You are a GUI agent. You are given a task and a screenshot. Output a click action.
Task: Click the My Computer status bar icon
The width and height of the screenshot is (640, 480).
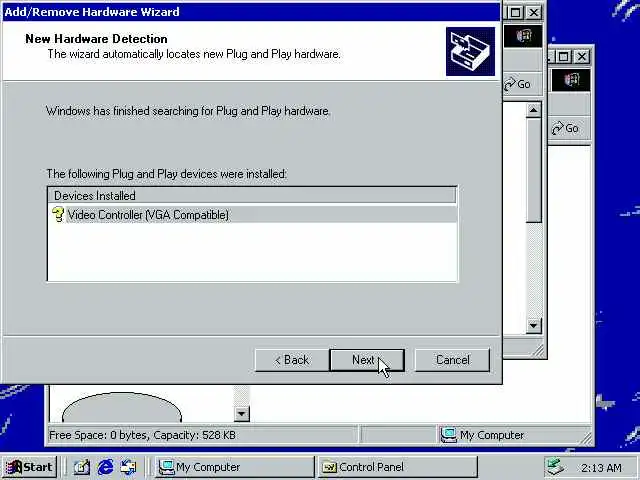tap(448, 435)
